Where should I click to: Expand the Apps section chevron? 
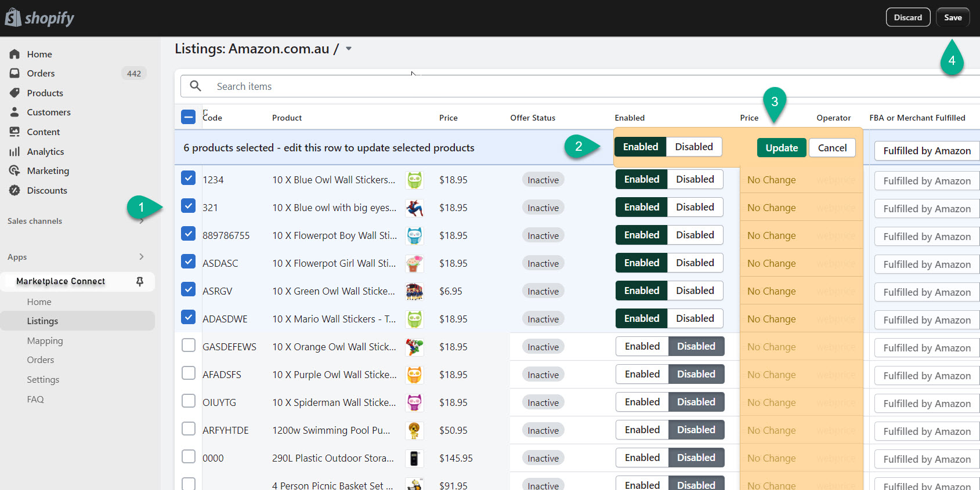point(142,256)
